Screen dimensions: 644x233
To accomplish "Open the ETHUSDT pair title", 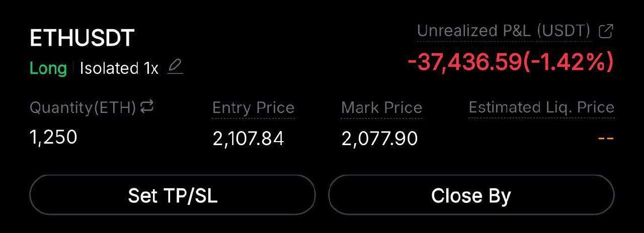I will (82, 38).
